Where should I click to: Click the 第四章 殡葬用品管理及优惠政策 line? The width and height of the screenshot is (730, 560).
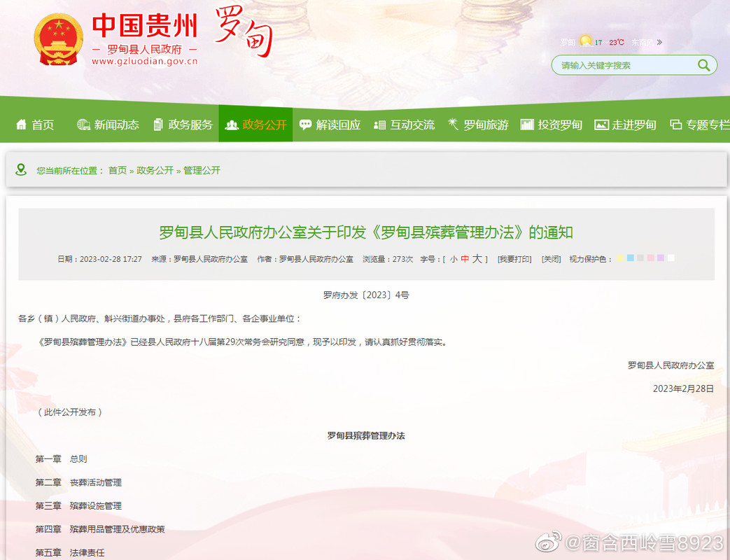[100, 529]
